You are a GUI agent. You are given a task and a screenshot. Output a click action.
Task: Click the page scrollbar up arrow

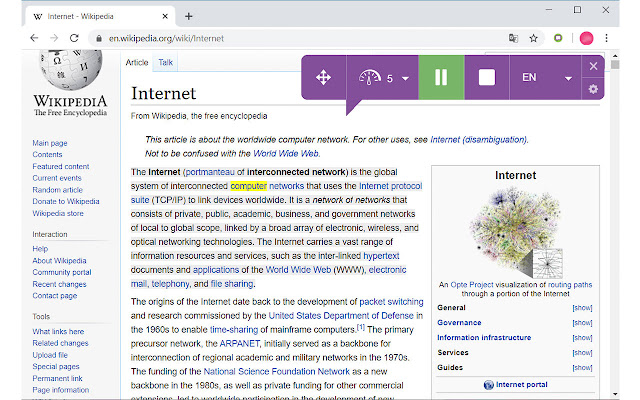click(615, 55)
